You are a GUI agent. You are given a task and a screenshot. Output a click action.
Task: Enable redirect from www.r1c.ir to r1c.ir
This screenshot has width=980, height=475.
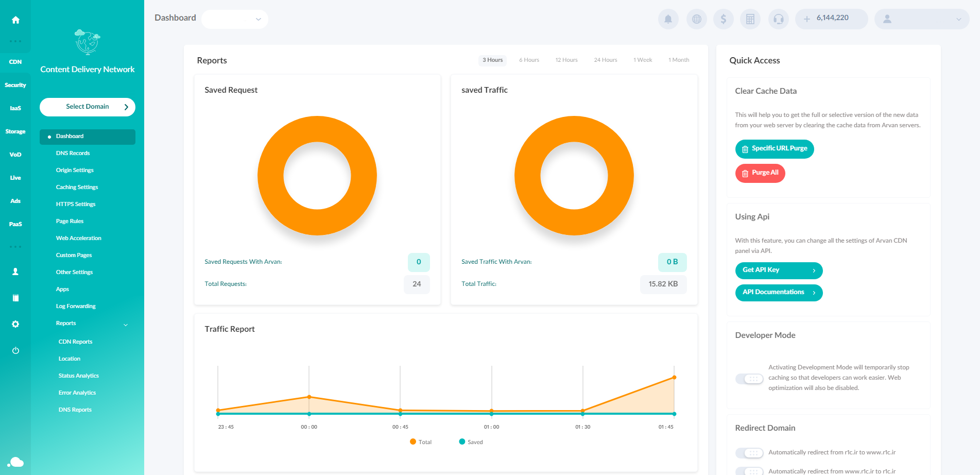click(x=749, y=471)
